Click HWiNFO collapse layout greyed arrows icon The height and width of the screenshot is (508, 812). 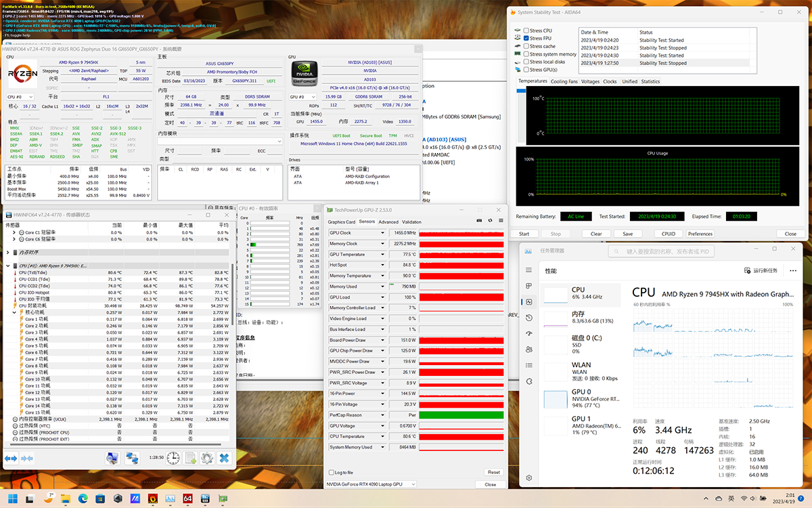pos(27,459)
